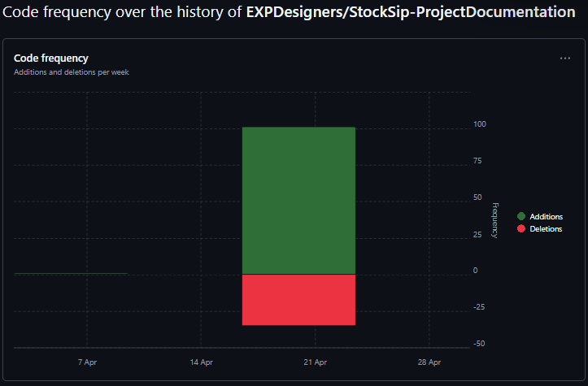The height and width of the screenshot is (386, 588).
Task: Click the 100 value on frequency axis
Action: pyautogui.click(x=480, y=124)
